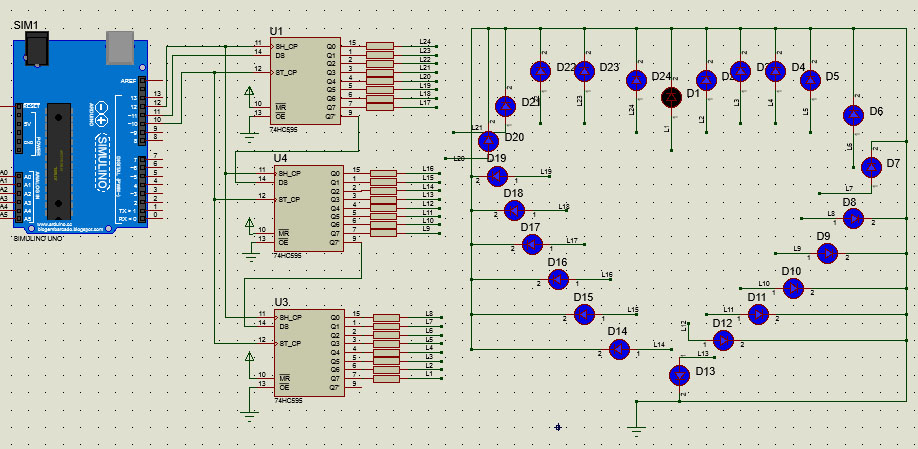Click the ground symbol below the LED ring
This screenshot has width=918, height=449.
pos(636,430)
